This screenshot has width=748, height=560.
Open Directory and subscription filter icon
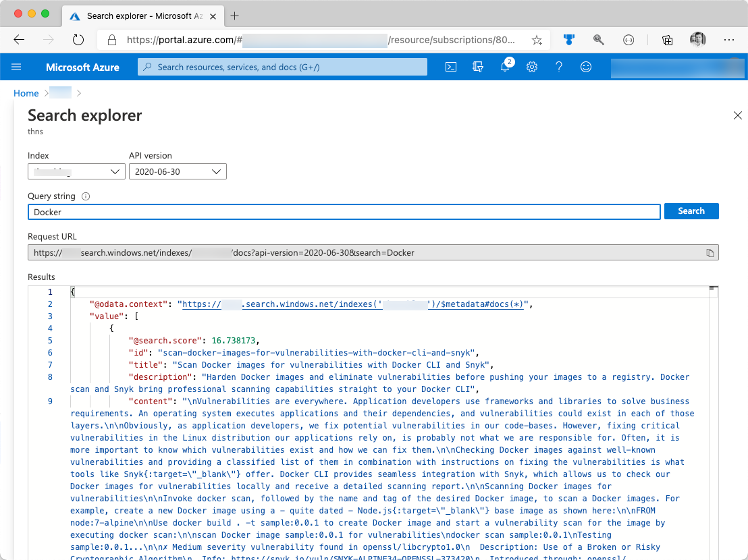(x=478, y=67)
